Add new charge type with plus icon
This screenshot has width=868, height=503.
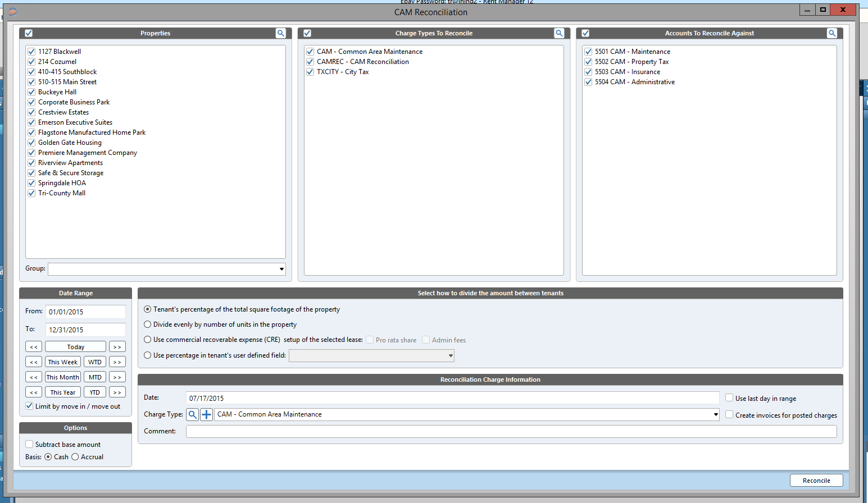click(x=206, y=414)
